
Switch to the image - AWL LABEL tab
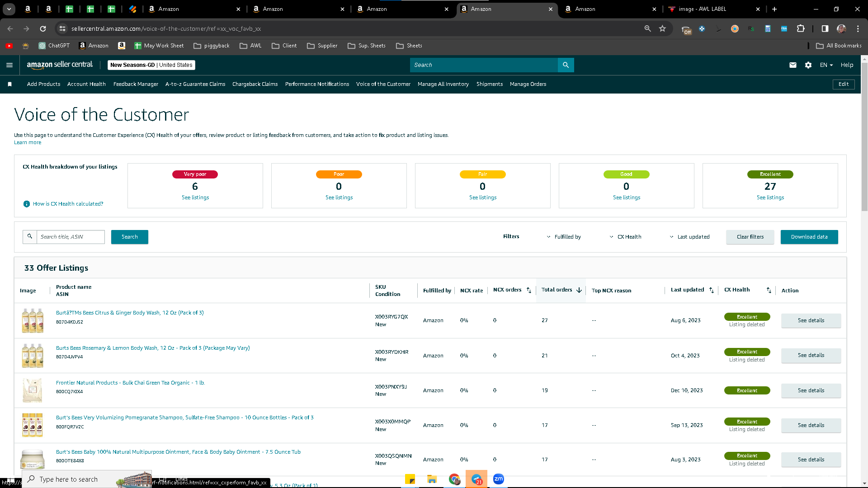713,9
